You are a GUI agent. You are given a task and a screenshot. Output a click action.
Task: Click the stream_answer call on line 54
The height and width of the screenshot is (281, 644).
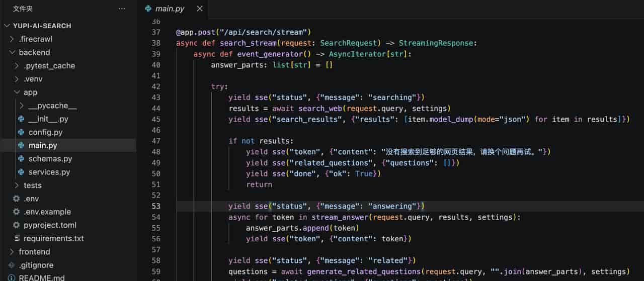point(340,217)
